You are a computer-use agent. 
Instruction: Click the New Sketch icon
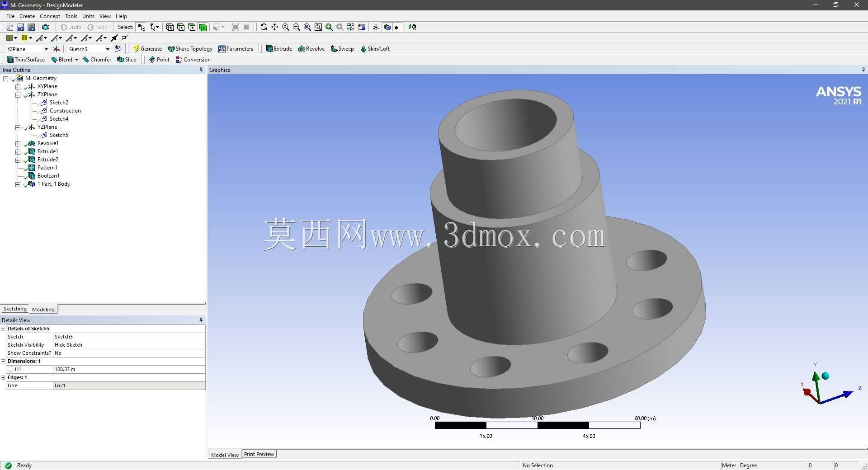click(x=118, y=49)
